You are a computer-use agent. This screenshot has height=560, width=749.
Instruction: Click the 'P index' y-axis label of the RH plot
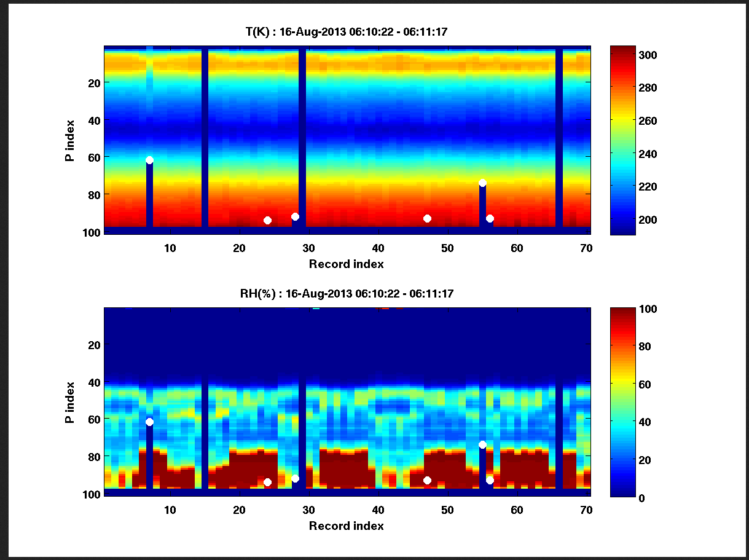point(70,402)
